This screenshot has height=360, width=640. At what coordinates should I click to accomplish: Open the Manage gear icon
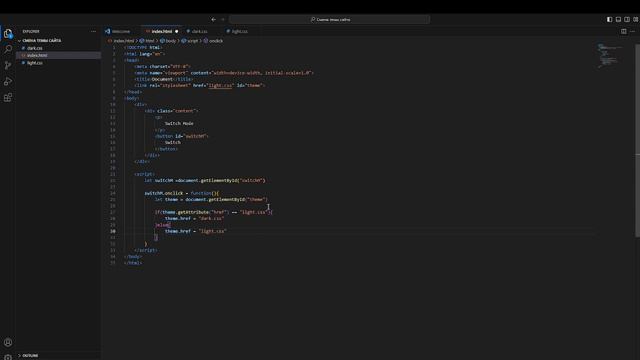click(x=8, y=357)
